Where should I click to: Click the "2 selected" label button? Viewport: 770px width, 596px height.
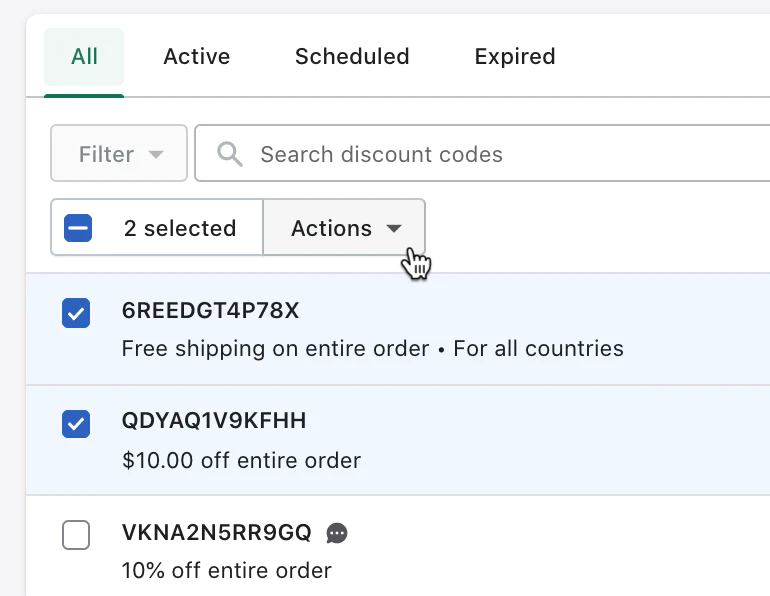pos(180,228)
